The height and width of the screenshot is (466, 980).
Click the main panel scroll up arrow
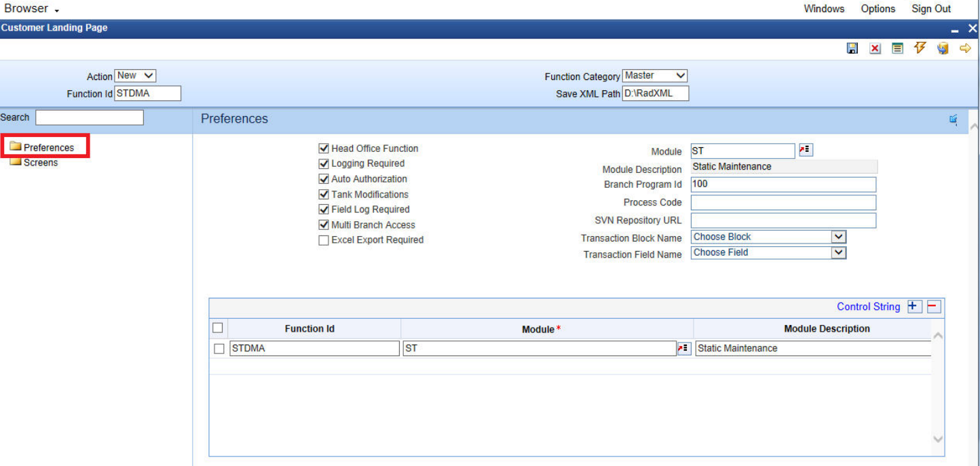[x=974, y=127]
